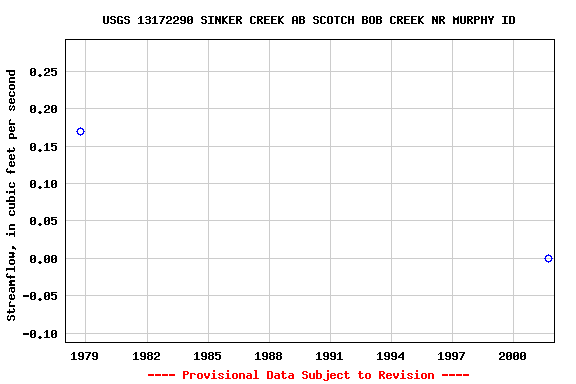Screen dimensions: 576x384
Task: Click the x-axis label 1982
Action: point(147,356)
